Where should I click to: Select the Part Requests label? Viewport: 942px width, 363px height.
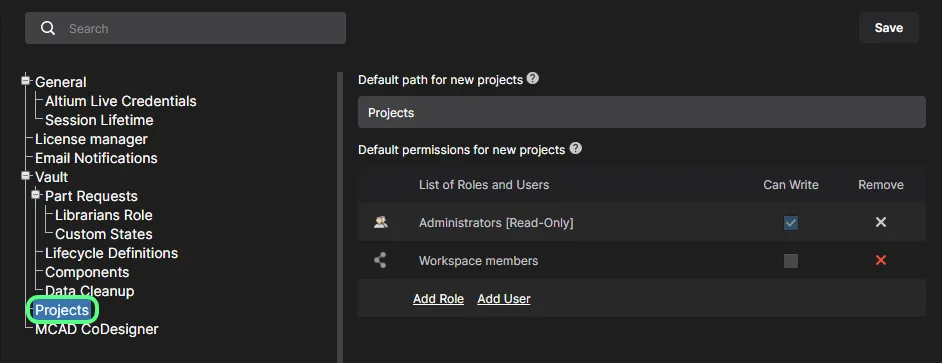coord(91,196)
